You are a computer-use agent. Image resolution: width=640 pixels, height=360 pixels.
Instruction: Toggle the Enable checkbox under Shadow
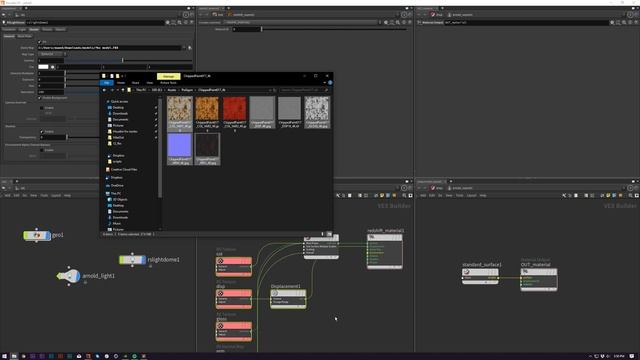tap(42, 131)
